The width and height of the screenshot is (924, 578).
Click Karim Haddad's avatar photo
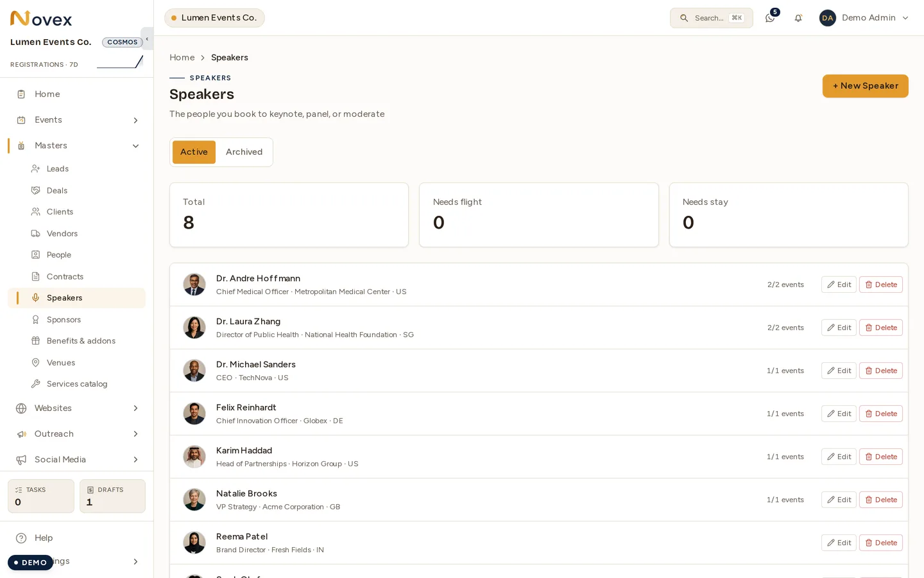pyautogui.click(x=194, y=457)
